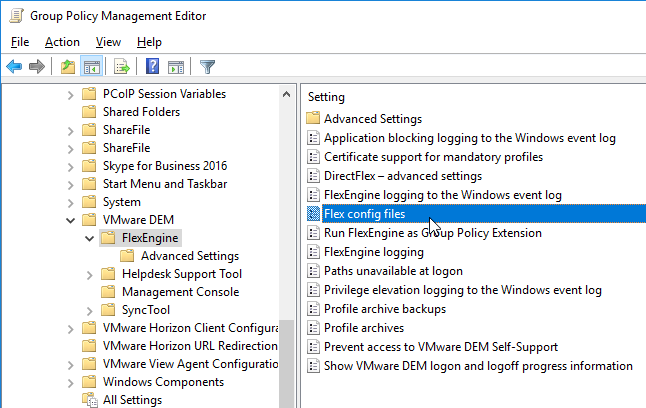This screenshot has height=408, width=646.
Task: Select the Profile archives setting
Action: [x=364, y=328]
